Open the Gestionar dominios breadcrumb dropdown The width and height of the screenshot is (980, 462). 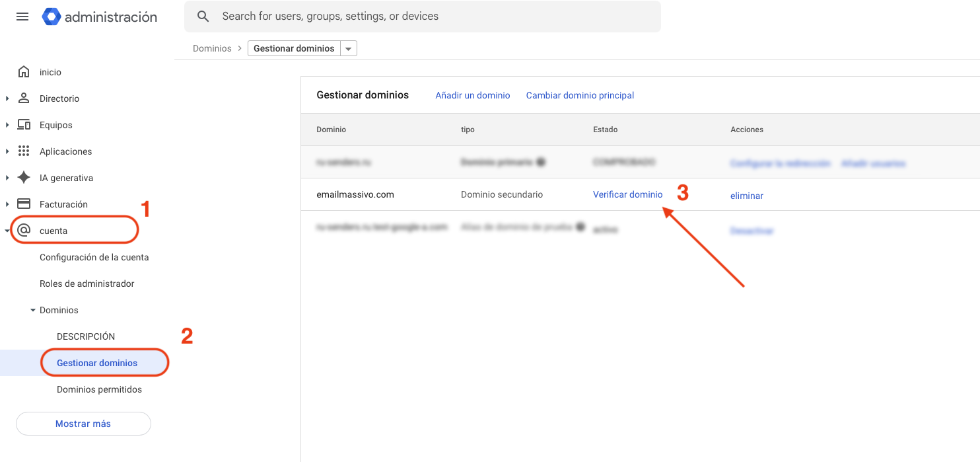[x=349, y=48]
